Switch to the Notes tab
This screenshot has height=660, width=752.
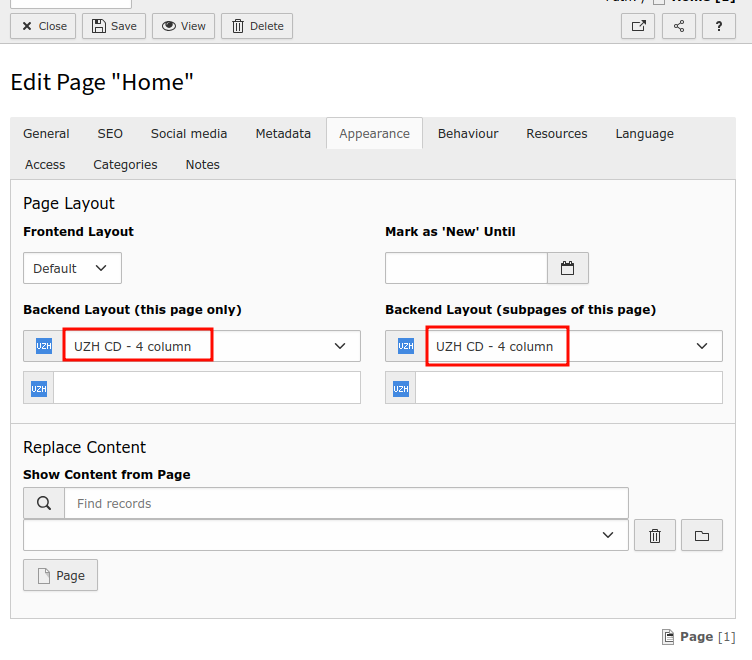click(202, 165)
